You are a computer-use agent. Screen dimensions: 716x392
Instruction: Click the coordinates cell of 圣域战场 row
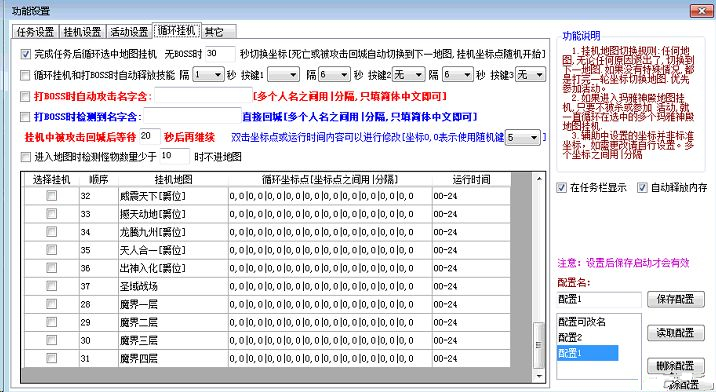click(330, 286)
